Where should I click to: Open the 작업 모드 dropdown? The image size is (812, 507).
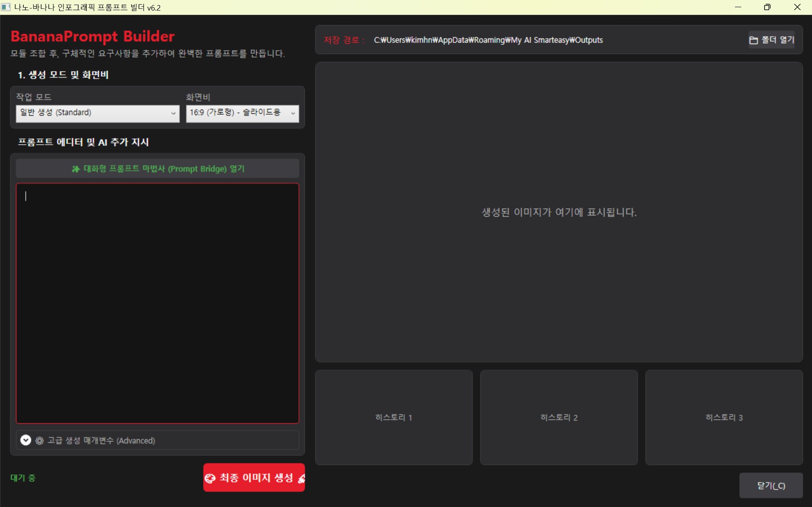(x=97, y=113)
